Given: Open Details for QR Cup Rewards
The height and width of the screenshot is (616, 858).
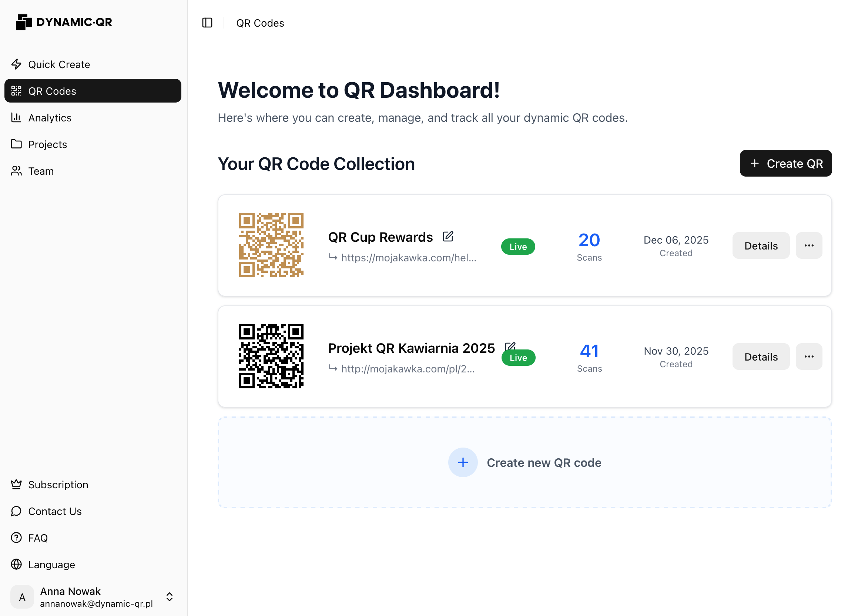Looking at the screenshot, I should coord(761,245).
